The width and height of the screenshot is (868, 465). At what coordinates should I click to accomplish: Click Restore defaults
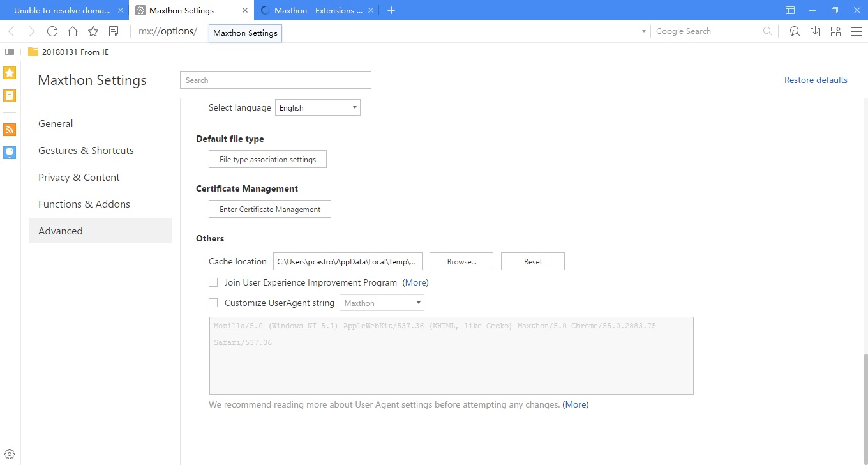point(816,79)
